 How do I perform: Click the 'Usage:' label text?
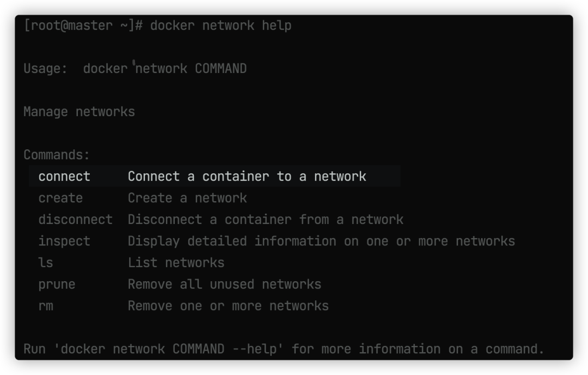point(45,69)
